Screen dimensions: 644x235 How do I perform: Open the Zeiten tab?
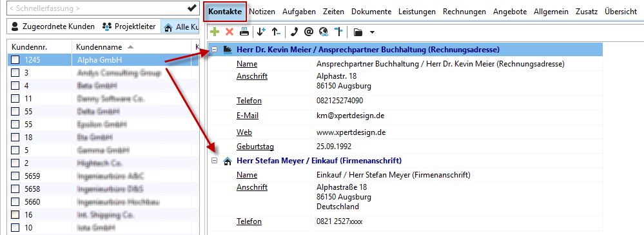coord(333,12)
